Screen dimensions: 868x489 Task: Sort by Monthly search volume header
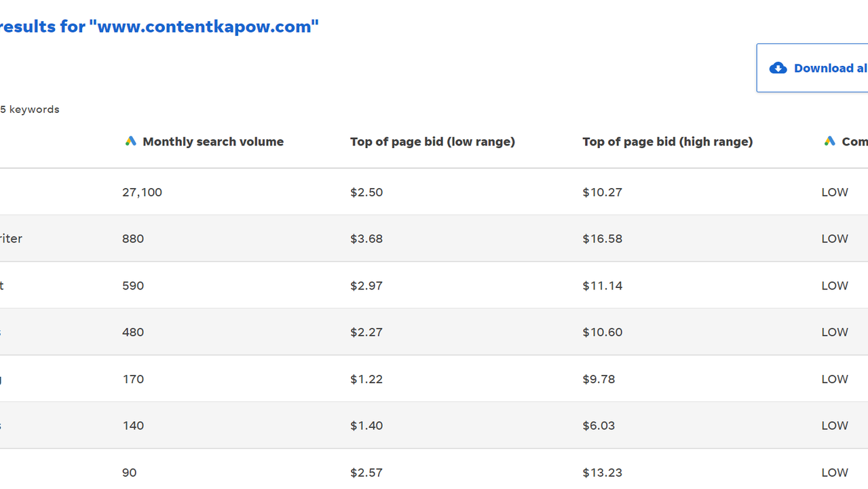click(x=212, y=141)
